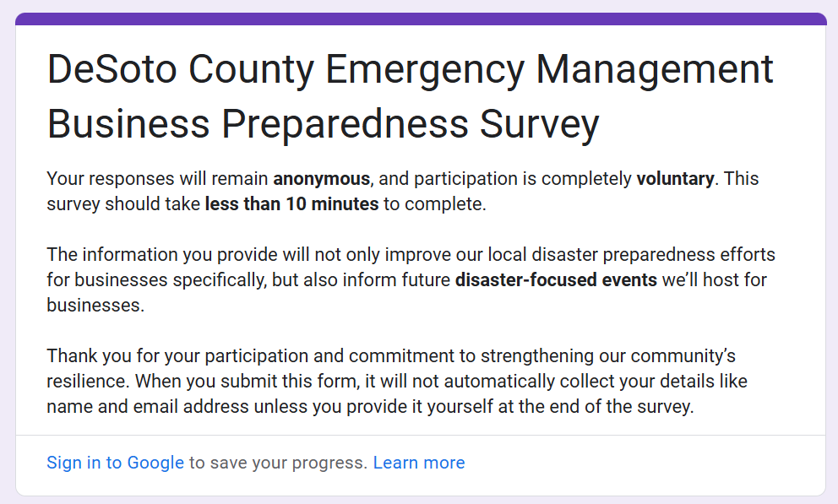The image size is (838, 504).
Task: Open the "Learn more" link
Action: pyautogui.click(x=419, y=463)
